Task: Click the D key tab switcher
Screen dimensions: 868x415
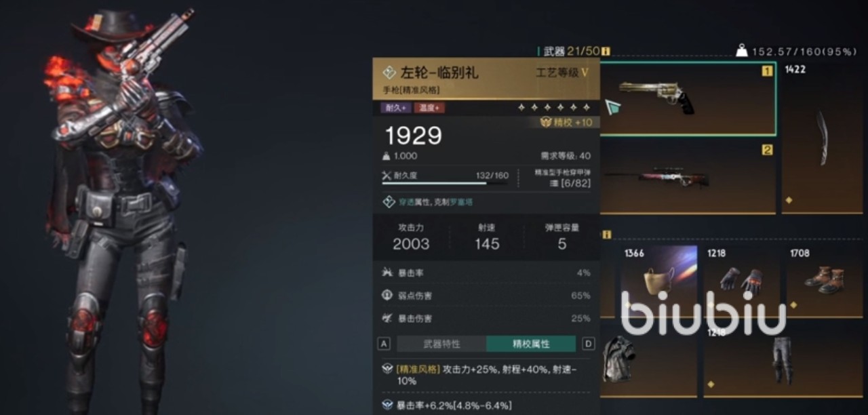Action: point(588,344)
